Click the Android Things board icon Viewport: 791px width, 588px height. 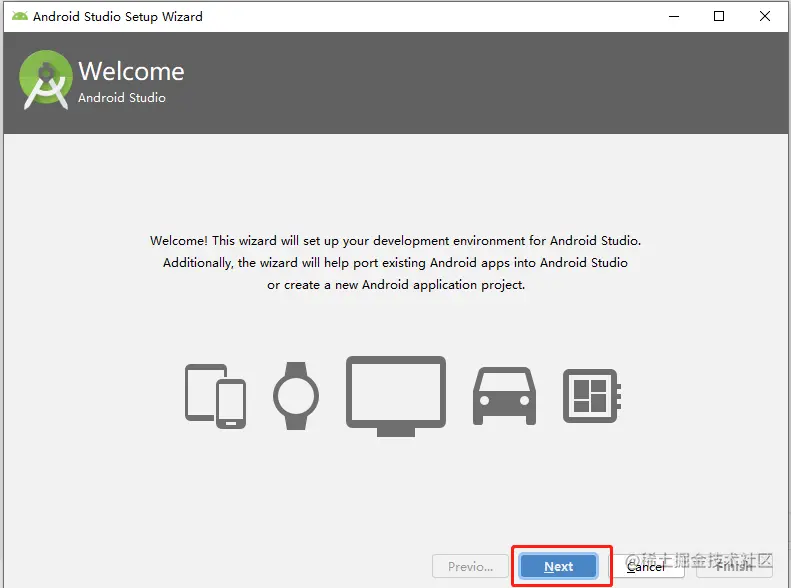[592, 396]
